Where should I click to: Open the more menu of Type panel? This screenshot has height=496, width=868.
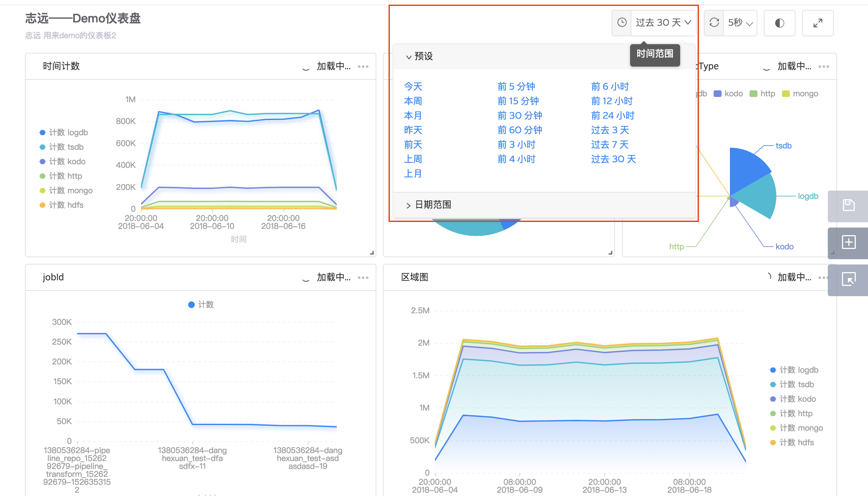(x=824, y=67)
